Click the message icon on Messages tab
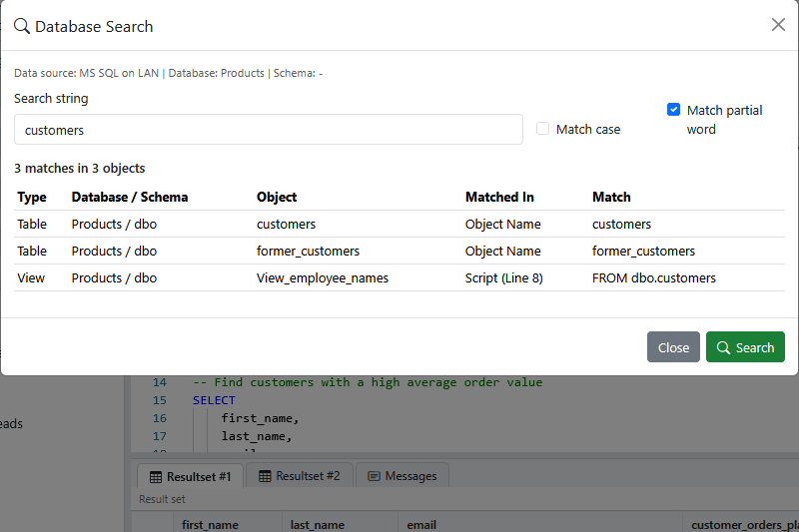The image size is (799, 532). coord(374,476)
